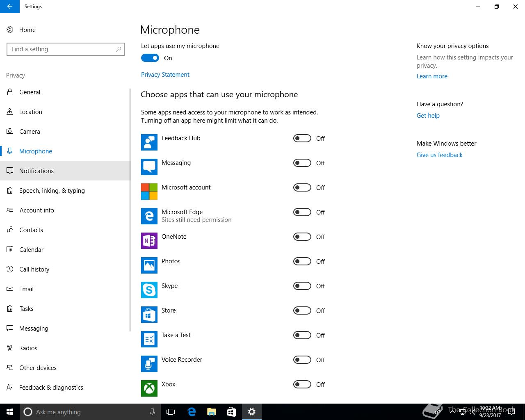Screen dimensions: 525x420
Task: Turn off Let apps use my microphone
Action: click(150, 58)
